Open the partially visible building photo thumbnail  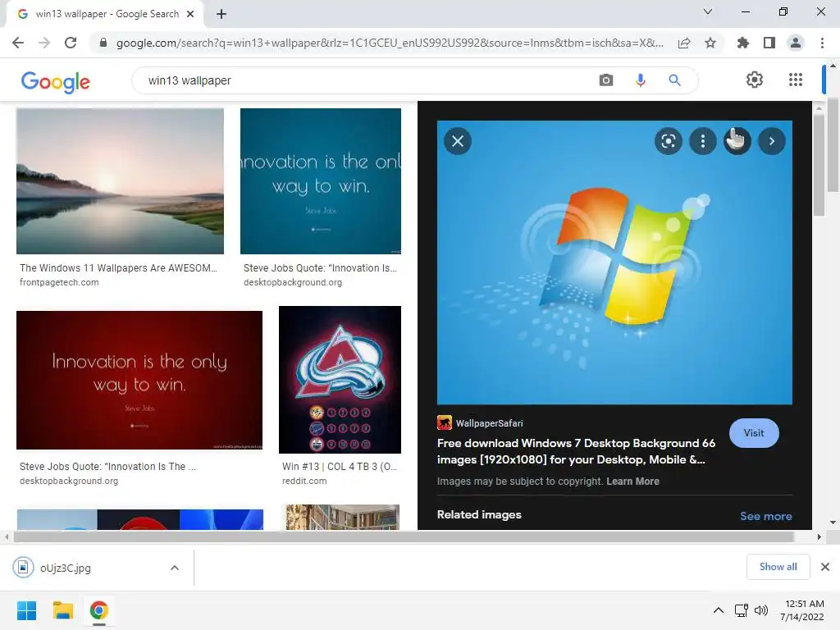pyautogui.click(x=343, y=517)
